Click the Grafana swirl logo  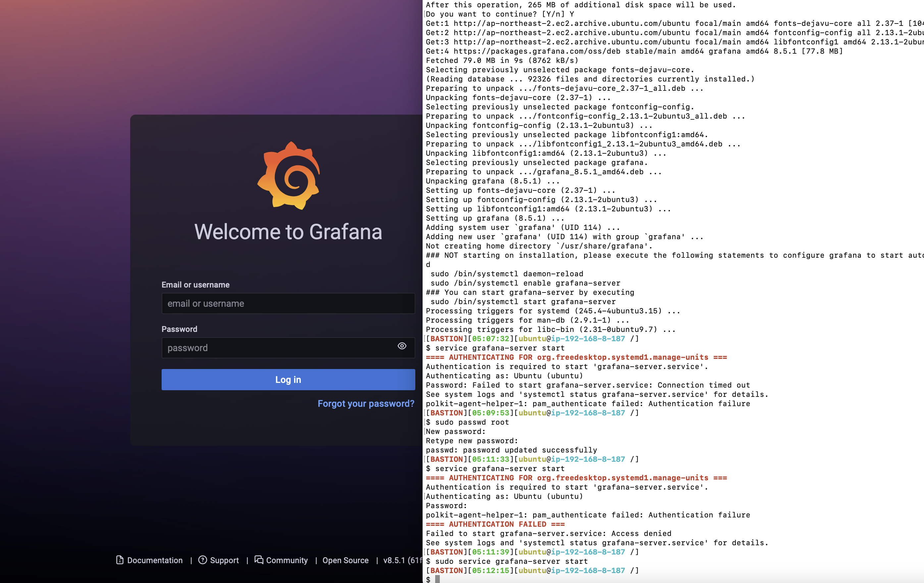coord(288,176)
